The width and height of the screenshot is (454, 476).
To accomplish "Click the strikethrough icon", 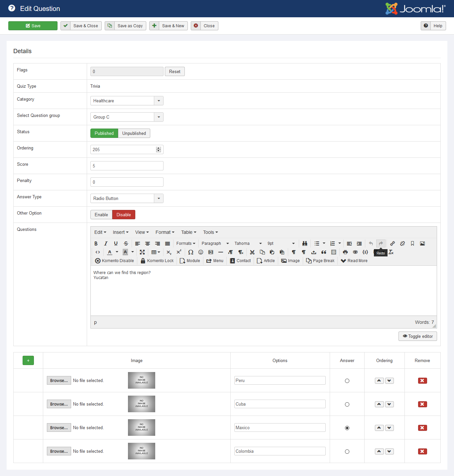I will tap(126, 243).
